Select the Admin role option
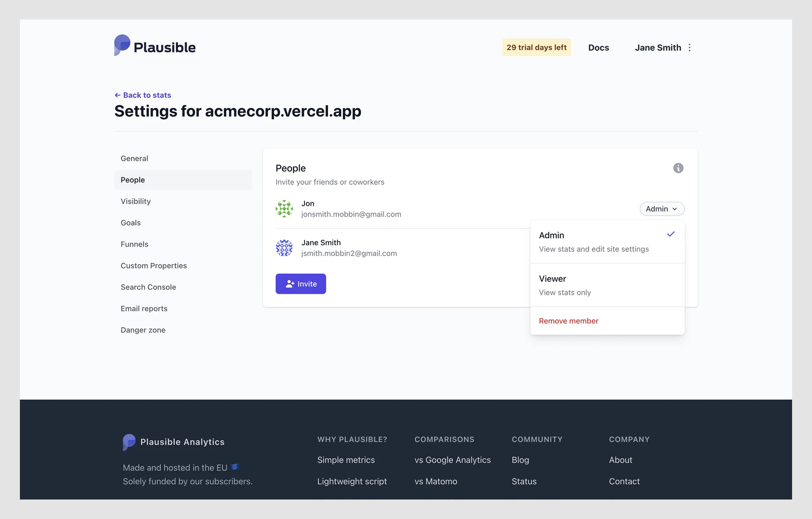This screenshot has width=812, height=519. (x=607, y=242)
